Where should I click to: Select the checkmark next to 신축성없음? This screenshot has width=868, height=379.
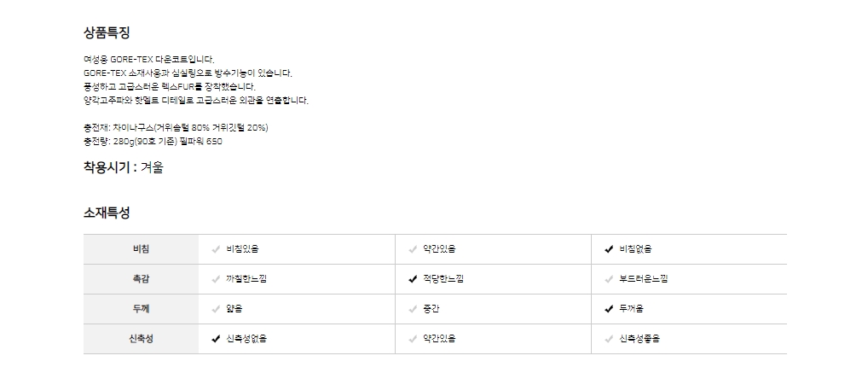tap(216, 339)
